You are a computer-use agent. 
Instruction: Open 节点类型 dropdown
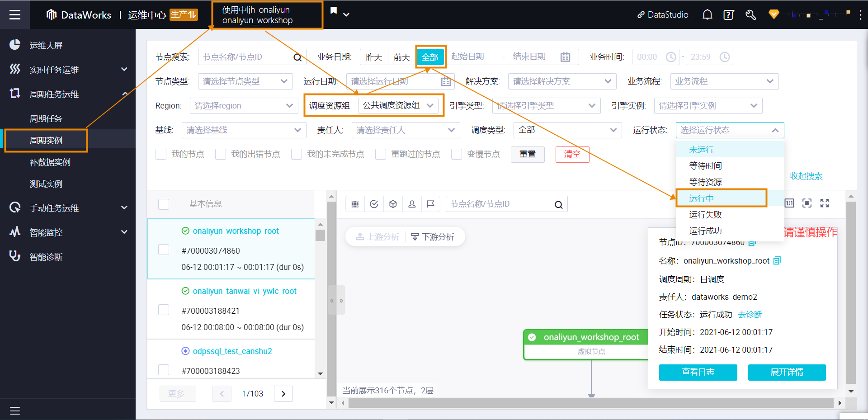tap(245, 81)
